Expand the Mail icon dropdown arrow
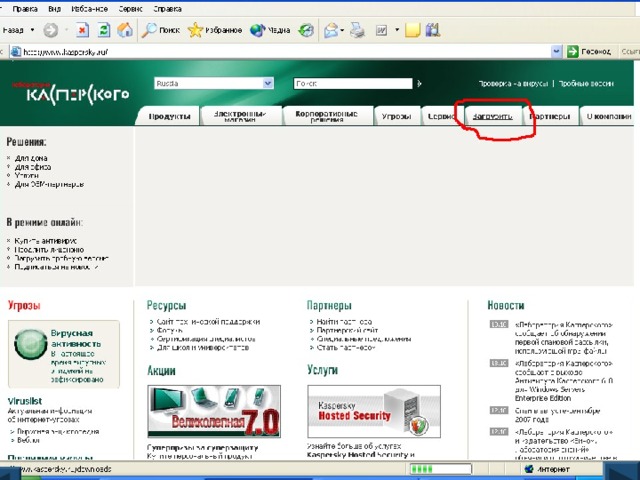Viewport: 640px width, 480px height. click(344, 30)
